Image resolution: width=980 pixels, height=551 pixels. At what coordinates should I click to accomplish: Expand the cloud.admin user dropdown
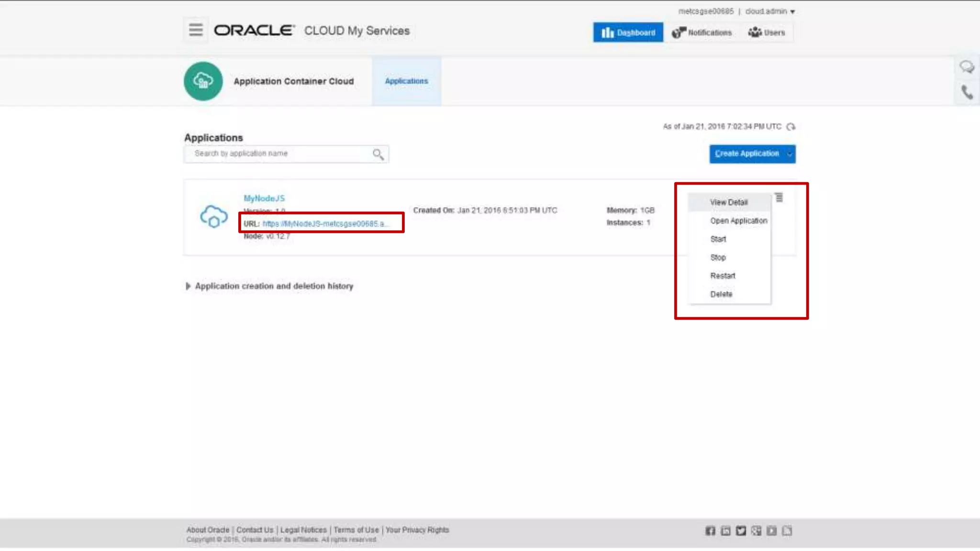[x=770, y=11]
